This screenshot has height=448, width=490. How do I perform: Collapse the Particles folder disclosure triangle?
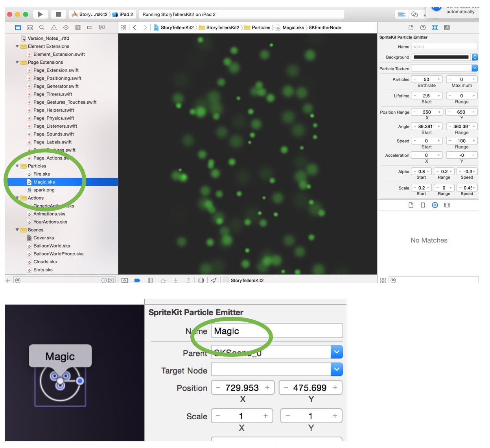point(17,166)
